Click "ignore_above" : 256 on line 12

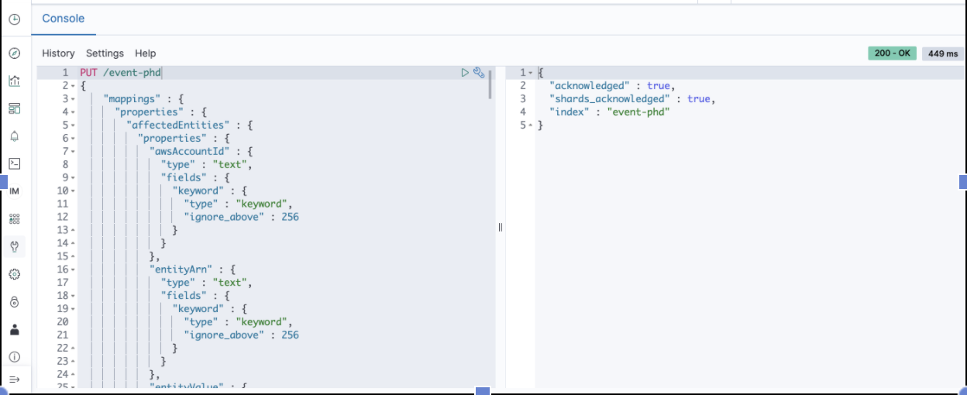[x=241, y=217]
